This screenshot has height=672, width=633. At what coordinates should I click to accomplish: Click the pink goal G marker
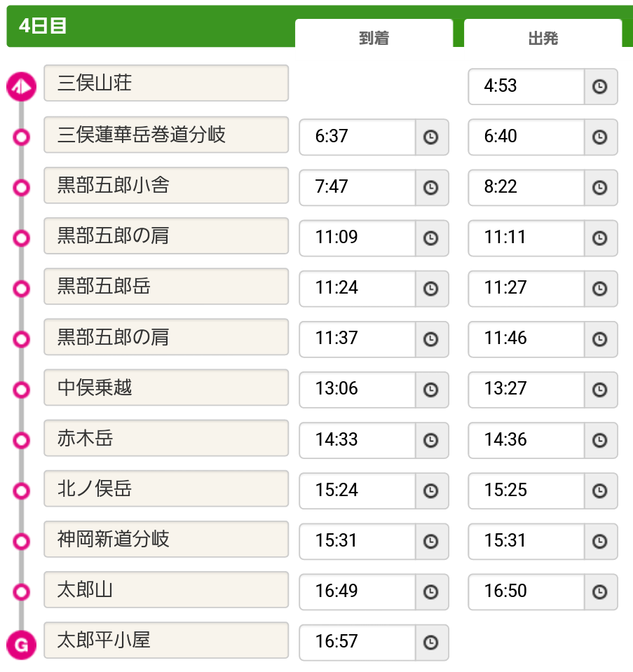22,645
